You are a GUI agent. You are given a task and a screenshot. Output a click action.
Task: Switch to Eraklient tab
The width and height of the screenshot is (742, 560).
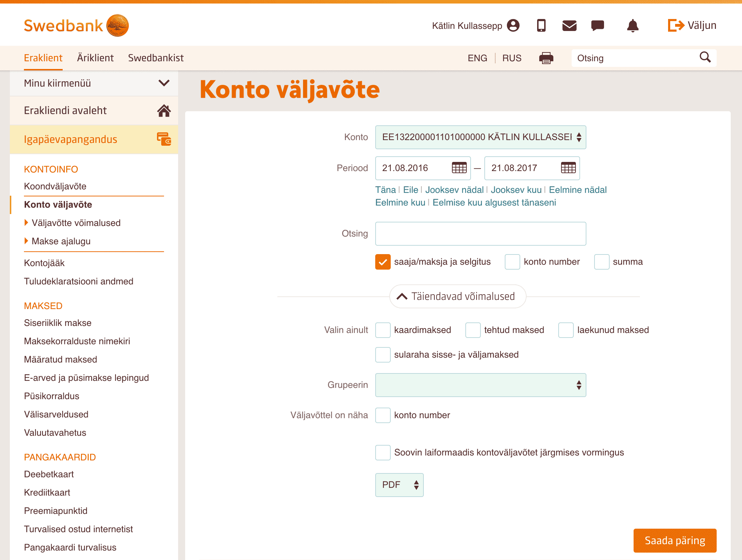(43, 58)
